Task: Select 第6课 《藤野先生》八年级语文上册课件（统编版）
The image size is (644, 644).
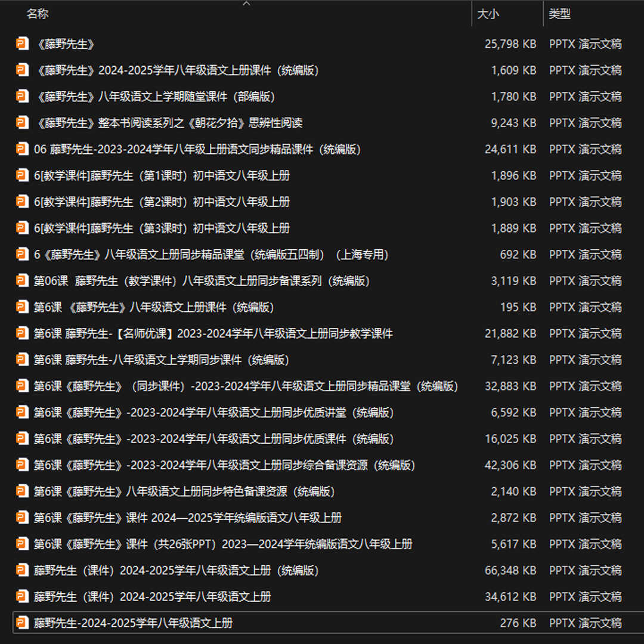Action: coord(155,307)
